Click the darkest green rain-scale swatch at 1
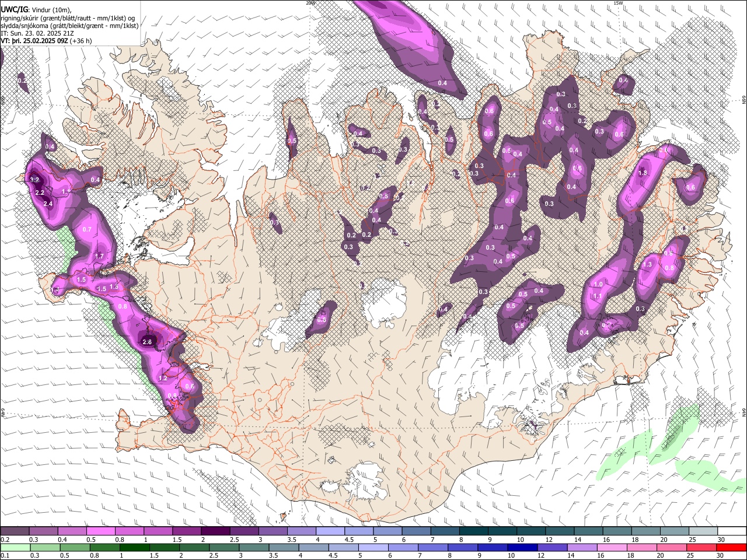Image resolution: width=747 pixels, height=560 pixels. click(x=134, y=548)
